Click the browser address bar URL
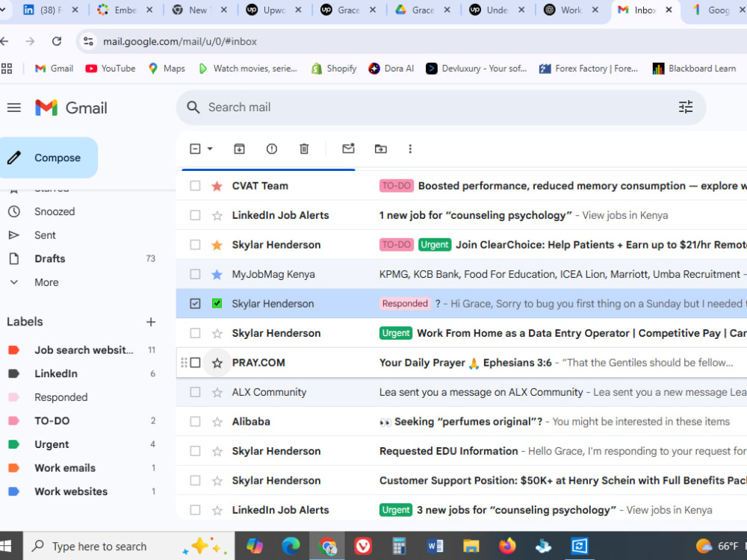 (179, 41)
